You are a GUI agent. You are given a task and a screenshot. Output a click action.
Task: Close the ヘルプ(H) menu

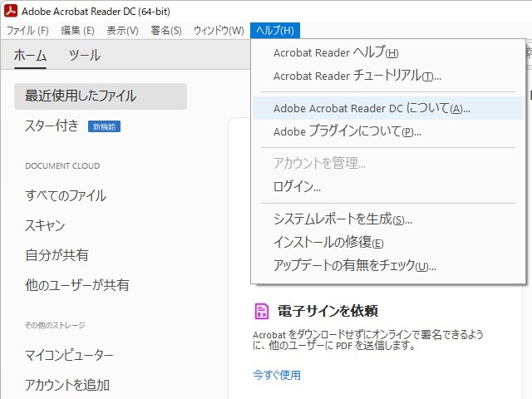275,31
